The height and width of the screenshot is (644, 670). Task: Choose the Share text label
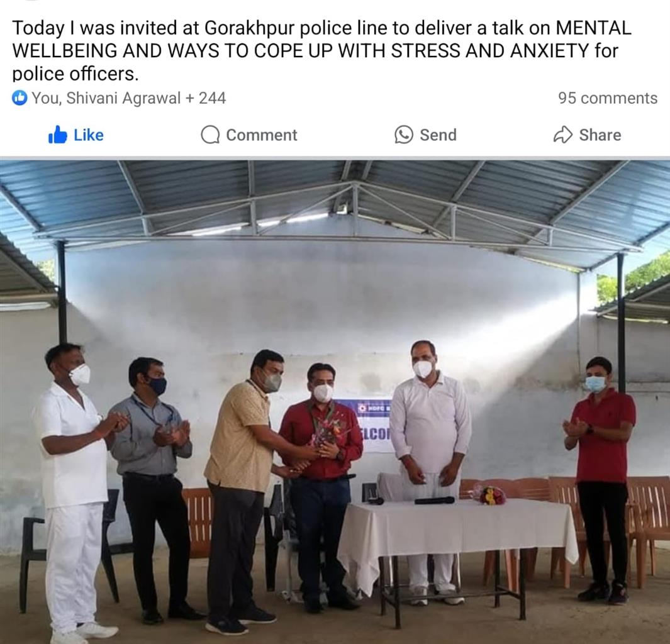click(x=600, y=135)
